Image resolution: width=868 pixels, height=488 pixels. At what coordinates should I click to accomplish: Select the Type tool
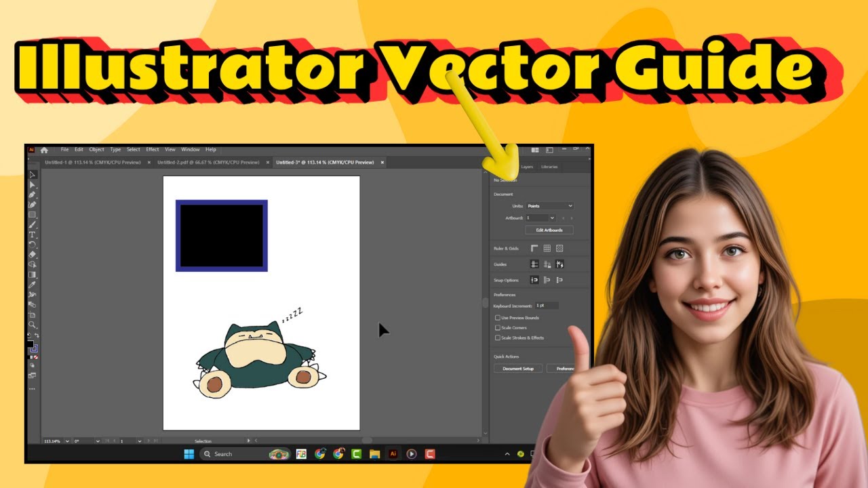pos(33,235)
